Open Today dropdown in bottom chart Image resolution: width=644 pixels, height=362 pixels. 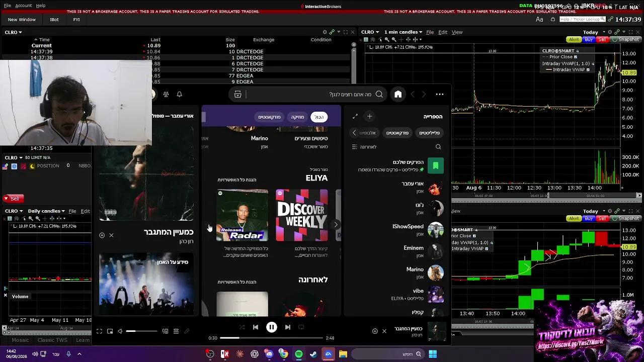click(593, 211)
